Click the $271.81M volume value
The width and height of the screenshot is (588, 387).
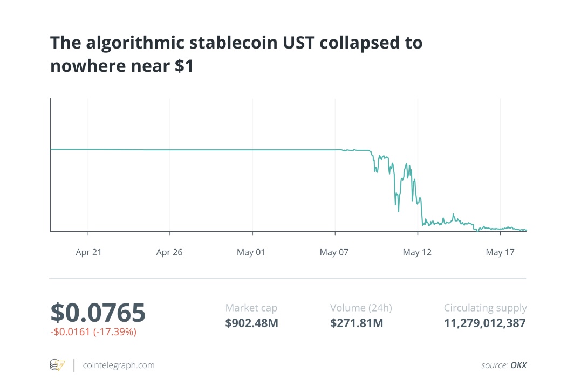click(357, 323)
